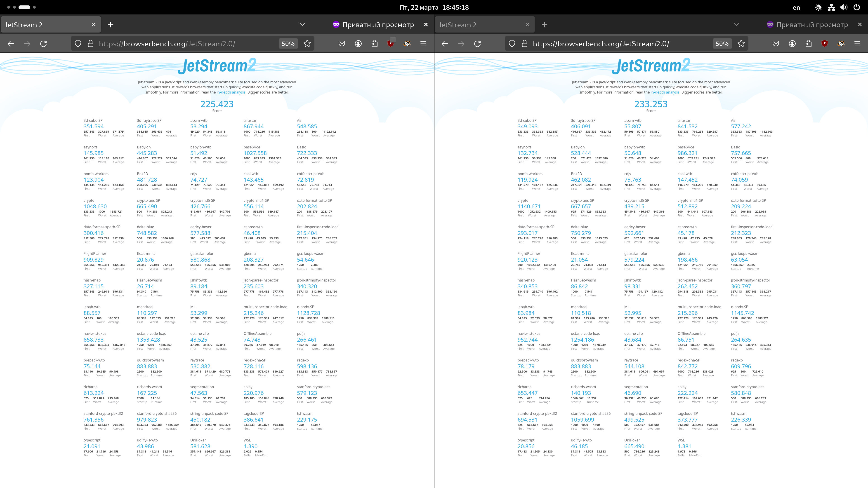
Task: Reset the 50% zoom badge in right window
Action: [x=722, y=43]
